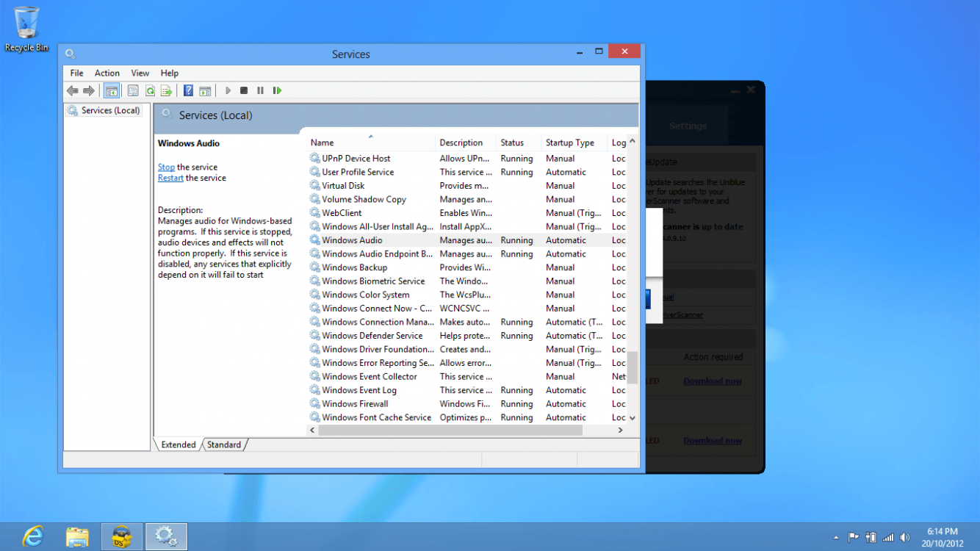Select the Virtual Disk service
The height and width of the screenshot is (551, 980).
[467, 186]
